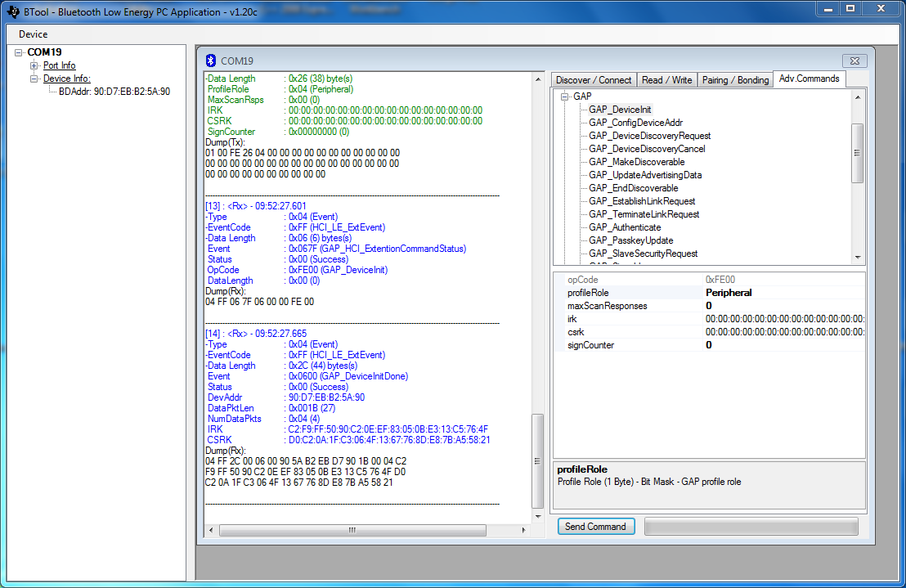Select GAP_MakeDiscoverable command
Image resolution: width=906 pixels, height=588 pixels.
click(637, 162)
